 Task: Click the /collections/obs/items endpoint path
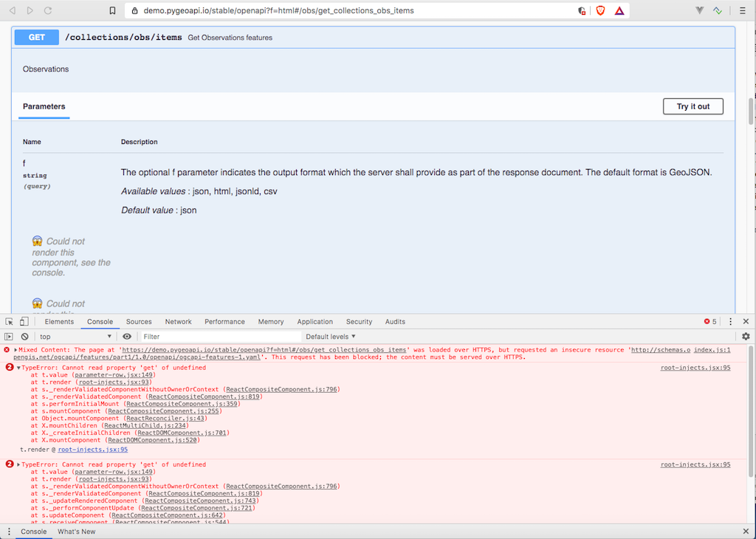click(123, 37)
